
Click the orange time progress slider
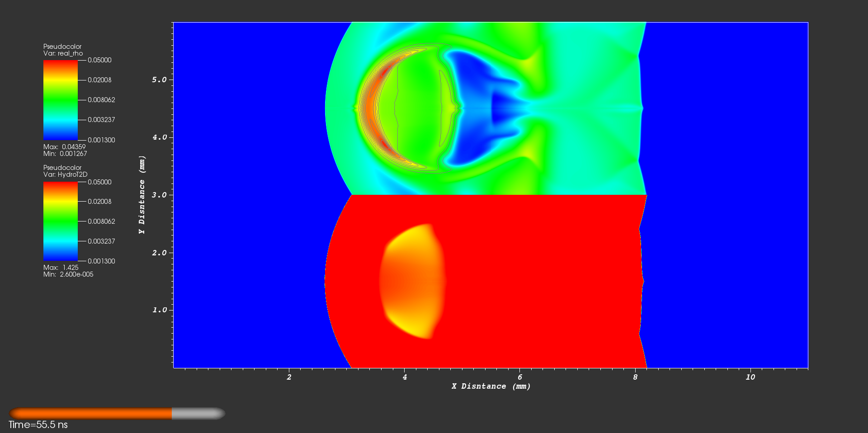117,414
